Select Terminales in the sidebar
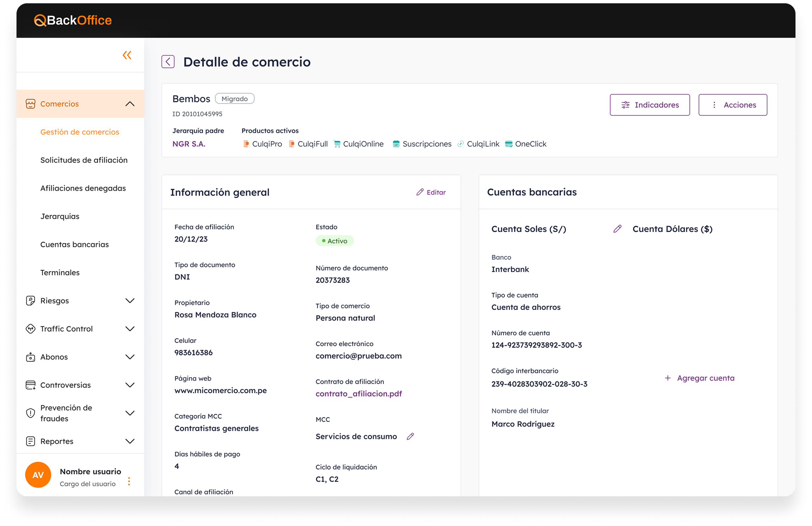 (x=60, y=273)
